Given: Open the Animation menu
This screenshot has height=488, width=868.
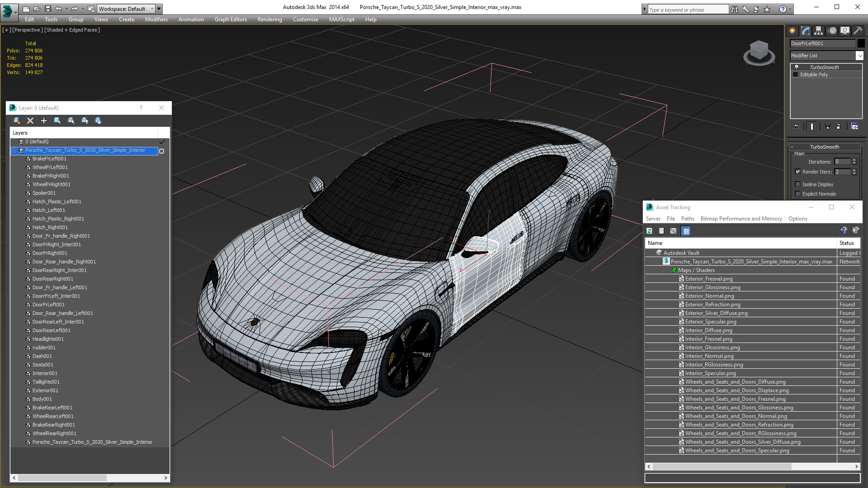Looking at the screenshot, I should click(x=191, y=19).
